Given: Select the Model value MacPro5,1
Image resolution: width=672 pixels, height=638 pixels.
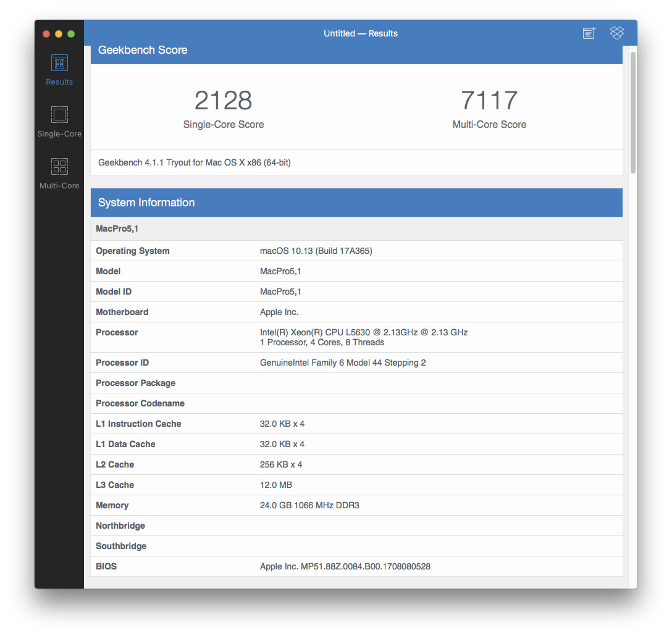Looking at the screenshot, I should click(280, 271).
